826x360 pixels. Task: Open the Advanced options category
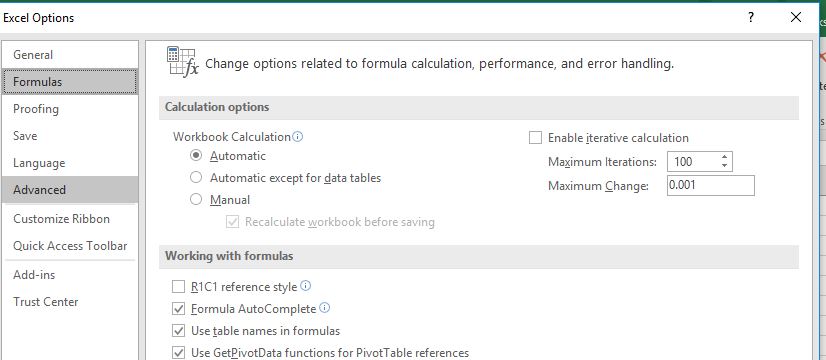(x=70, y=190)
